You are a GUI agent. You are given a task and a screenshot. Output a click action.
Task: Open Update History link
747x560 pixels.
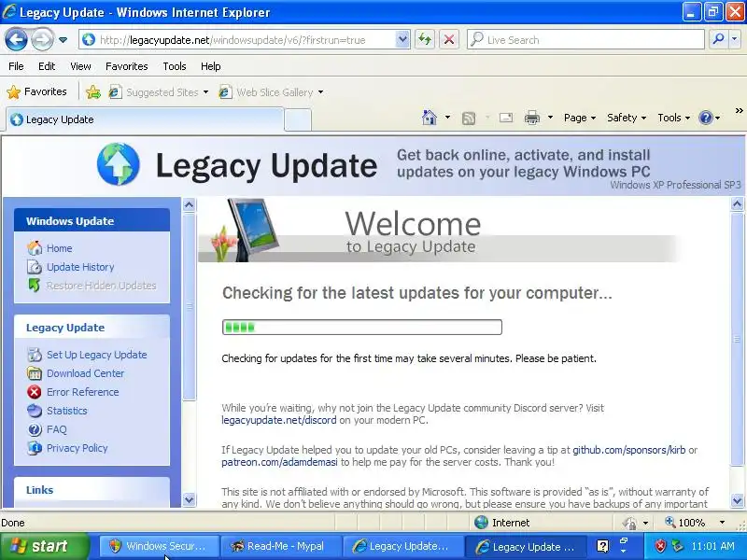pyautogui.click(x=80, y=267)
